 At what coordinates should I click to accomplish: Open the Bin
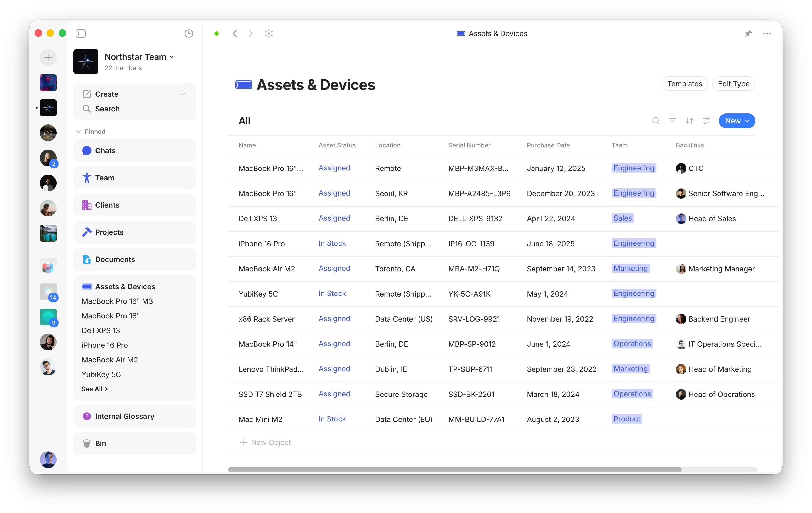point(134,443)
